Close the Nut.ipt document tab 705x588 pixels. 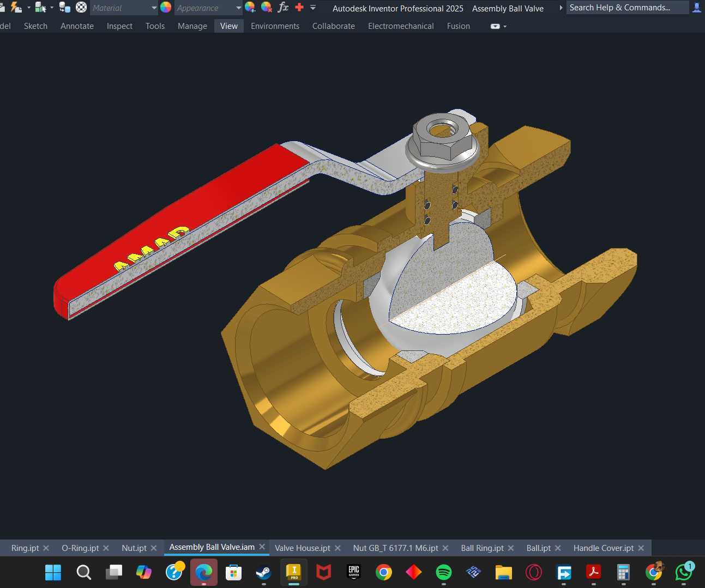coord(154,548)
